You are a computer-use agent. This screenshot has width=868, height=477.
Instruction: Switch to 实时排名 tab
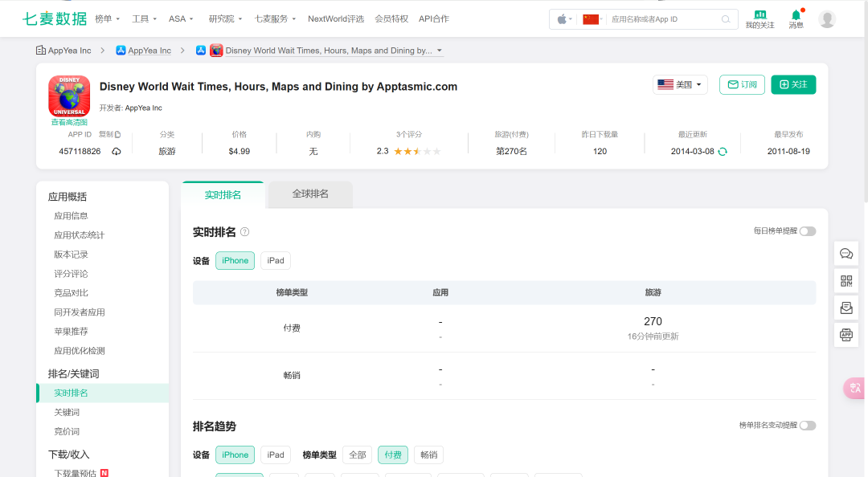point(223,195)
